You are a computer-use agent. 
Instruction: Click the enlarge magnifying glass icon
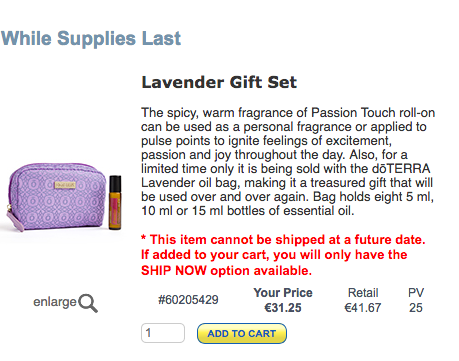click(88, 303)
